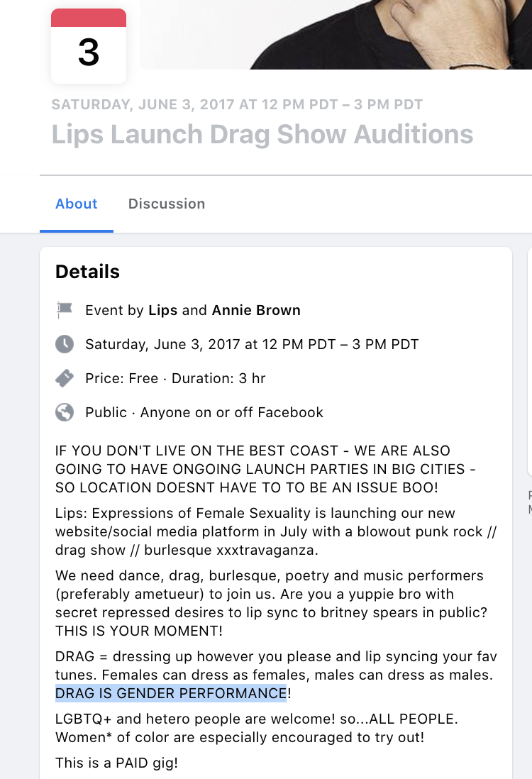Screen dimensions: 532x779
Task: Click the event cover photo
Action: [336, 34]
